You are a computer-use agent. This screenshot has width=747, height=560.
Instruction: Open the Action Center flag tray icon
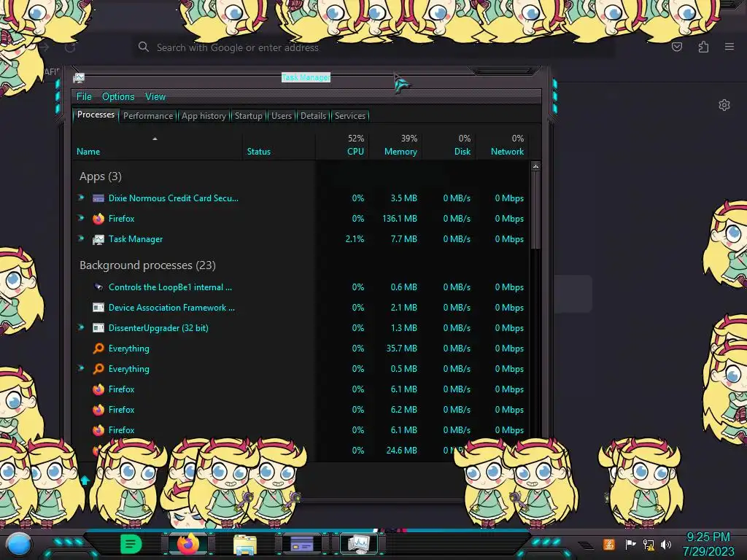630,544
